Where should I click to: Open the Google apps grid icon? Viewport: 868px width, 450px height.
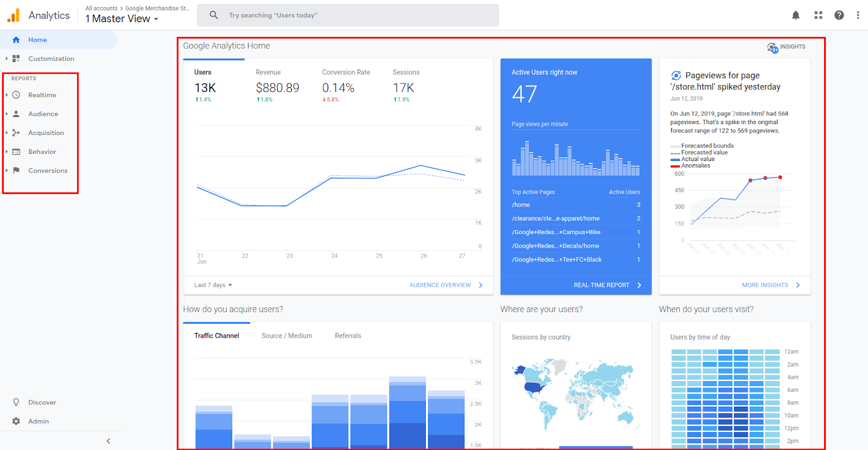pyautogui.click(x=819, y=15)
